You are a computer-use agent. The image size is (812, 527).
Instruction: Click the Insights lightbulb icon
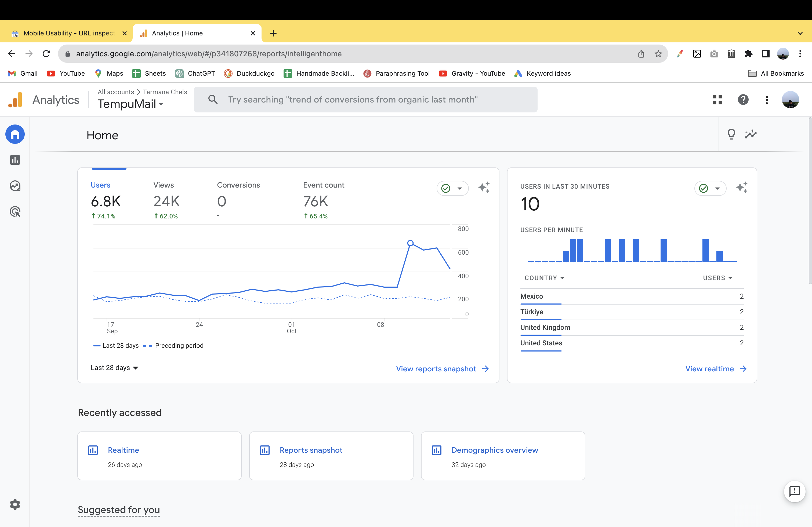click(731, 134)
